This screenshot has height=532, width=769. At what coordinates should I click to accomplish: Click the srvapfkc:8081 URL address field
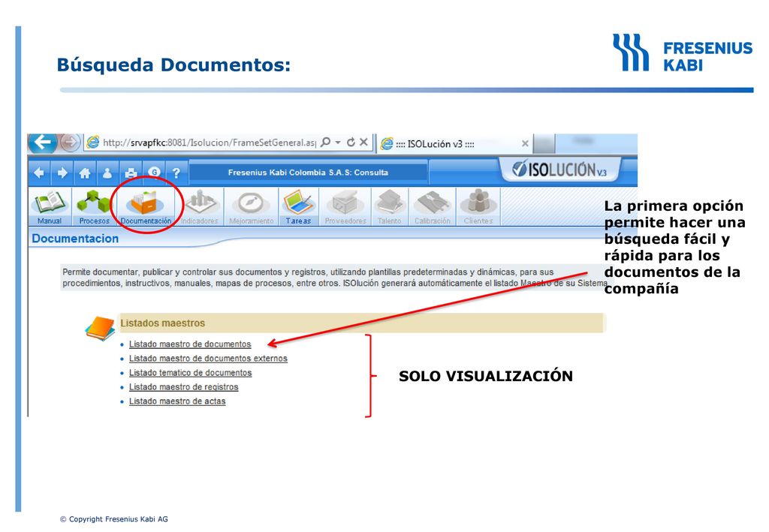point(209,143)
